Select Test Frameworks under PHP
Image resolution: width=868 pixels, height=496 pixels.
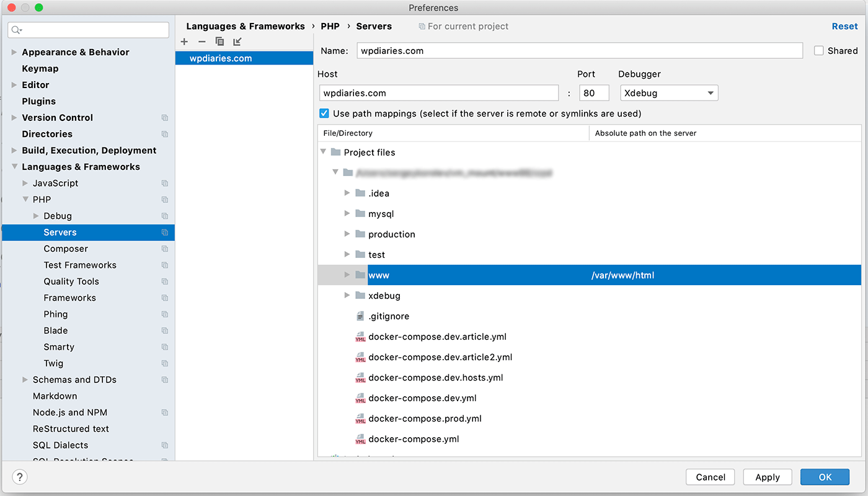80,265
